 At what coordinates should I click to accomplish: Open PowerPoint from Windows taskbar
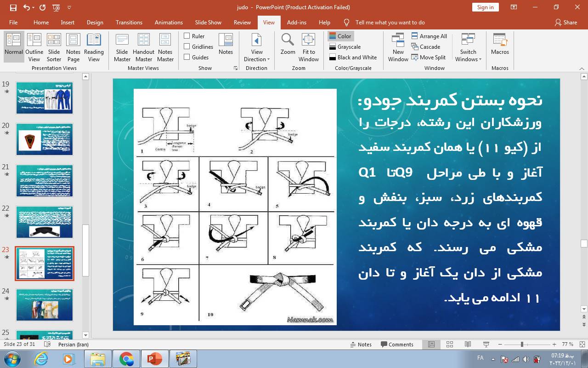coord(154,359)
